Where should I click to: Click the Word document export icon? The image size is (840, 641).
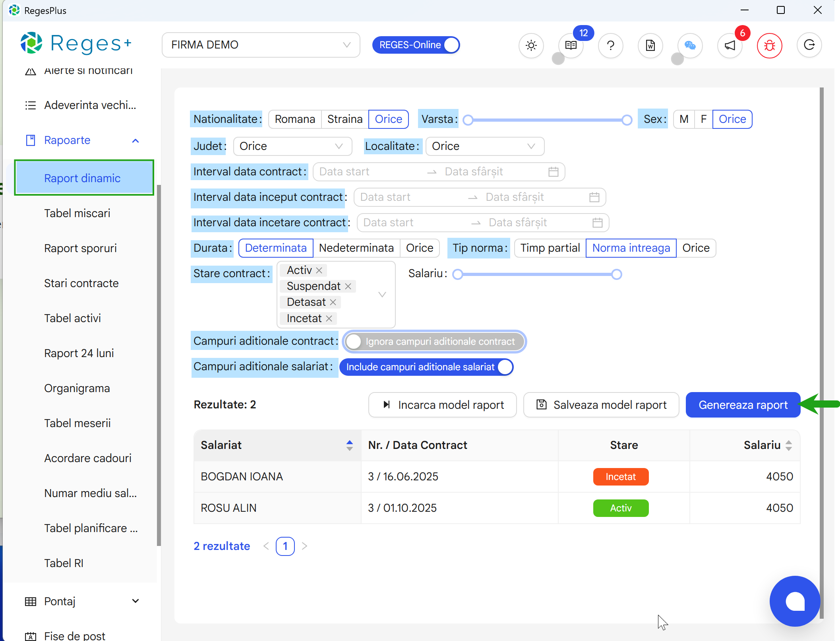650,45
